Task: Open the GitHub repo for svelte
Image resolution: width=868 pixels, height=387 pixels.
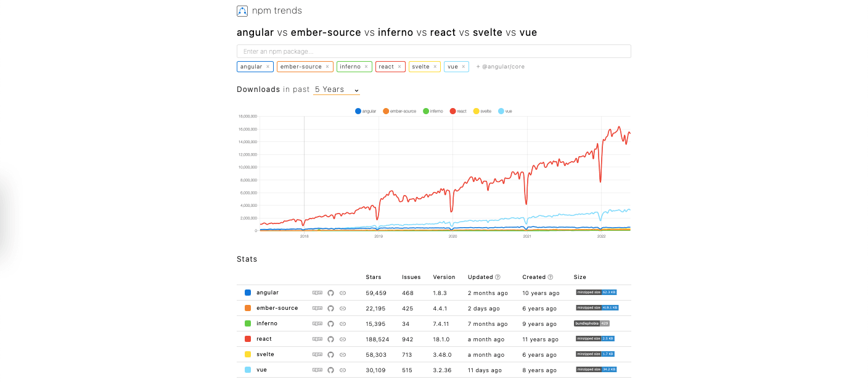Action: point(330,354)
